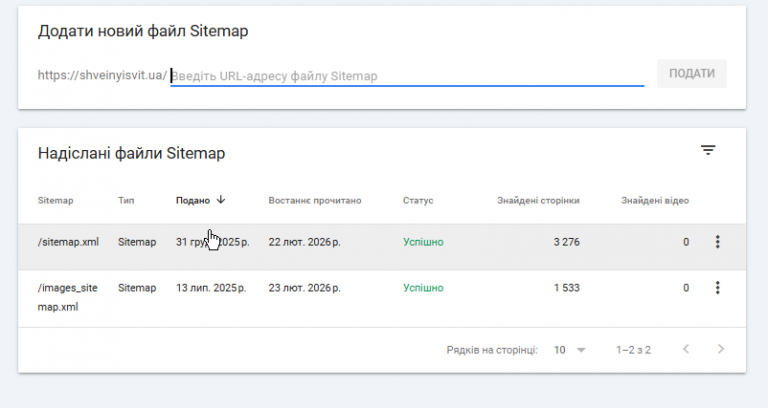
Task: Sort by the Статус column header
Action: tap(418, 200)
